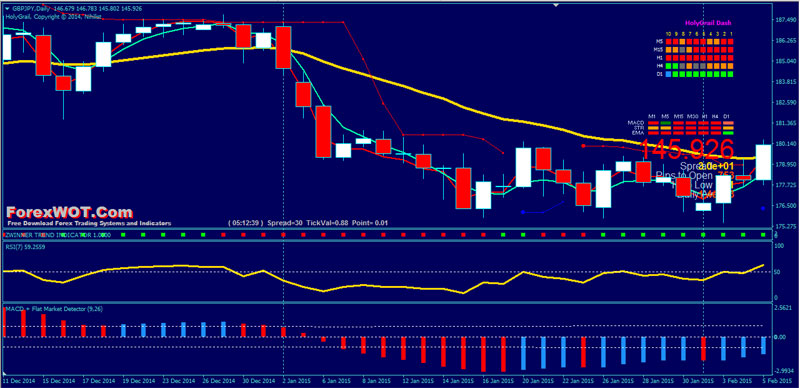Click the 186.265 price axis label
Viewport: 800px width, 388px height.
click(786, 40)
